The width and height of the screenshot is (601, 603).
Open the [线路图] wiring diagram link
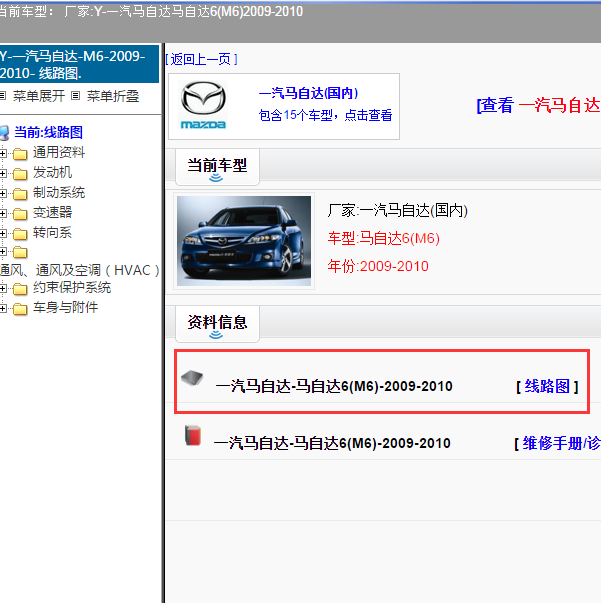547,386
